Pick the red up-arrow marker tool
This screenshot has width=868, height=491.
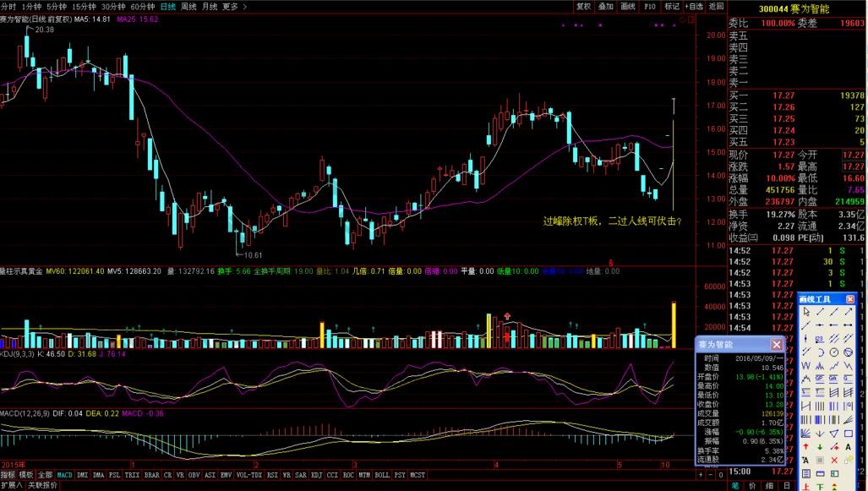806,446
